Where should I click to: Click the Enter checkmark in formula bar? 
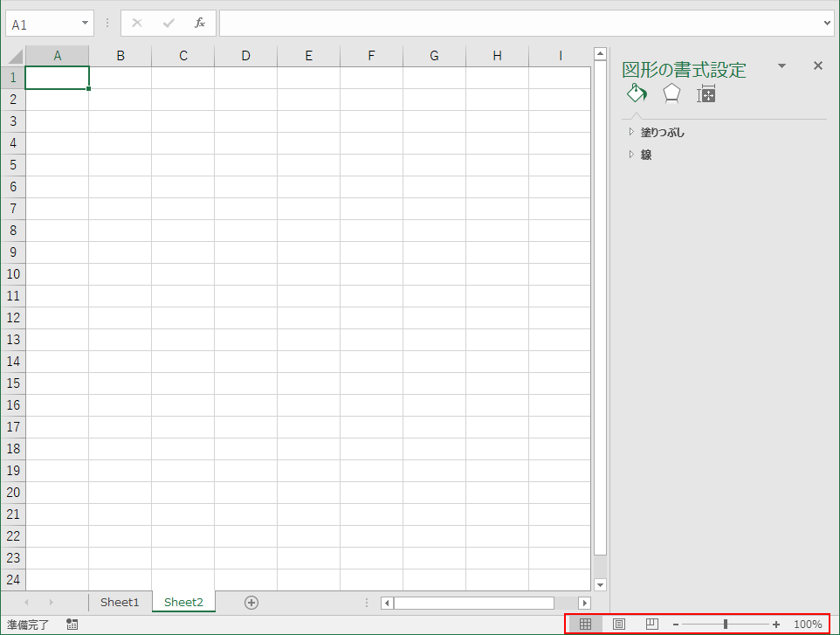(x=169, y=23)
